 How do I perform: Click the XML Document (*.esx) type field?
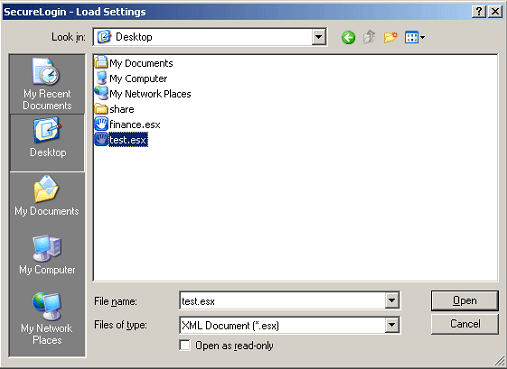coord(283,325)
